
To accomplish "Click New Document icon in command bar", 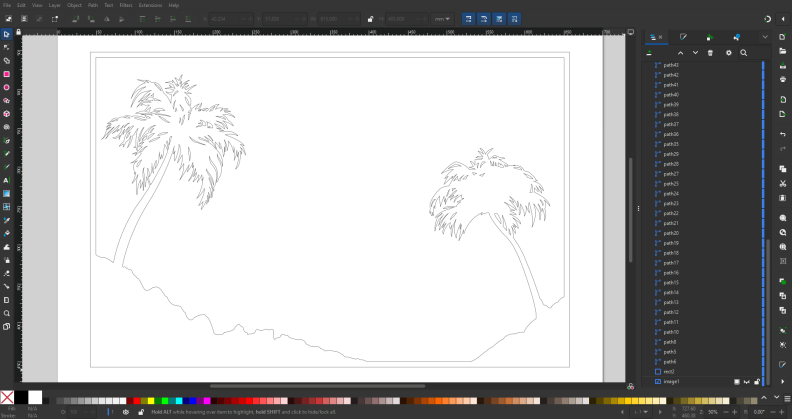I will 782,37.
